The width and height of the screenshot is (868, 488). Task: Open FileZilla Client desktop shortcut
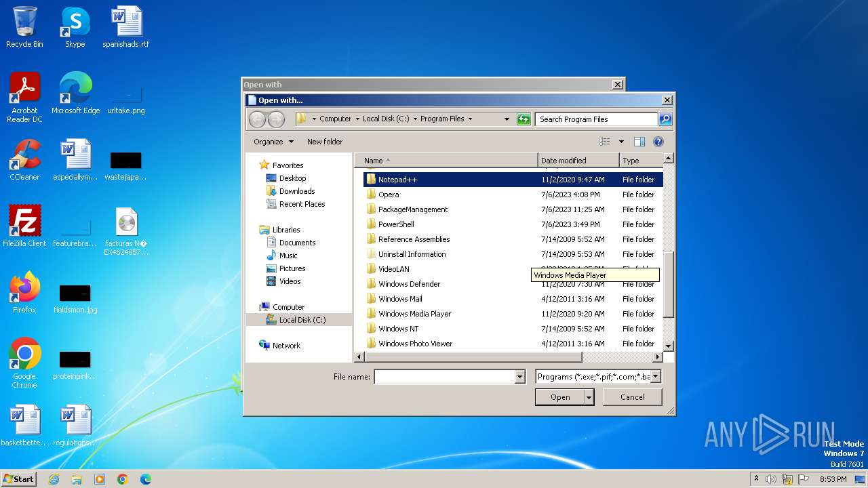pyautogui.click(x=24, y=226)
